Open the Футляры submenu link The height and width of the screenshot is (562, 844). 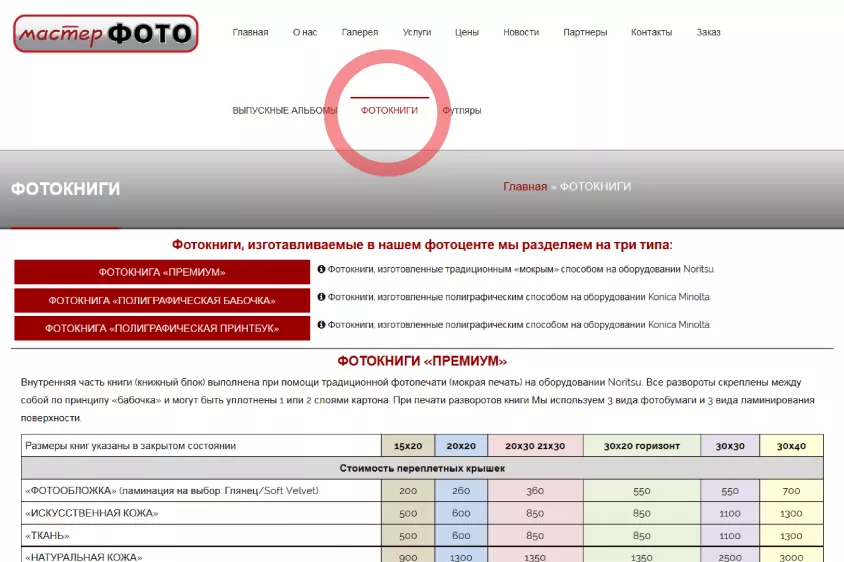pyautogui.click(x=461, y=110)
